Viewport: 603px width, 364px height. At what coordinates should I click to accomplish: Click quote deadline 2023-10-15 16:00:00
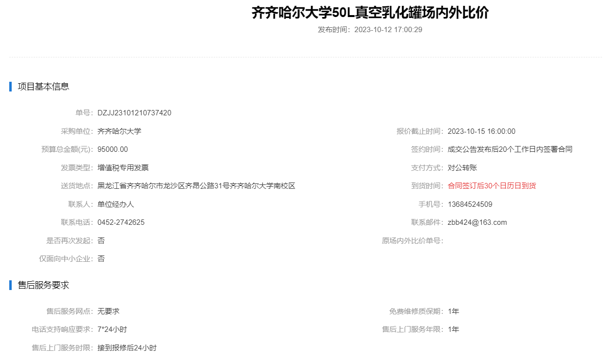coord(481,131)
